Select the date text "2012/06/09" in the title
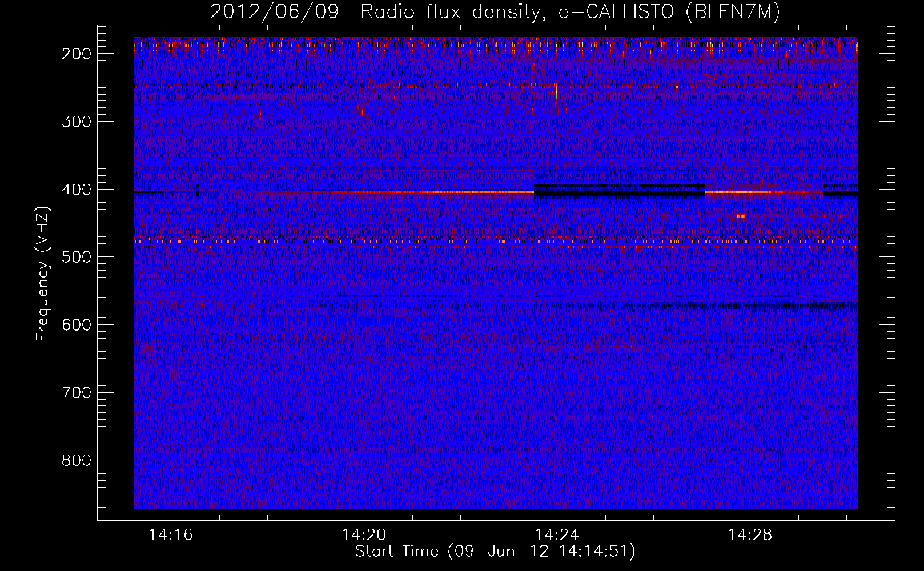The width and height of the screenshot is (924, 571). click(274, 11)
